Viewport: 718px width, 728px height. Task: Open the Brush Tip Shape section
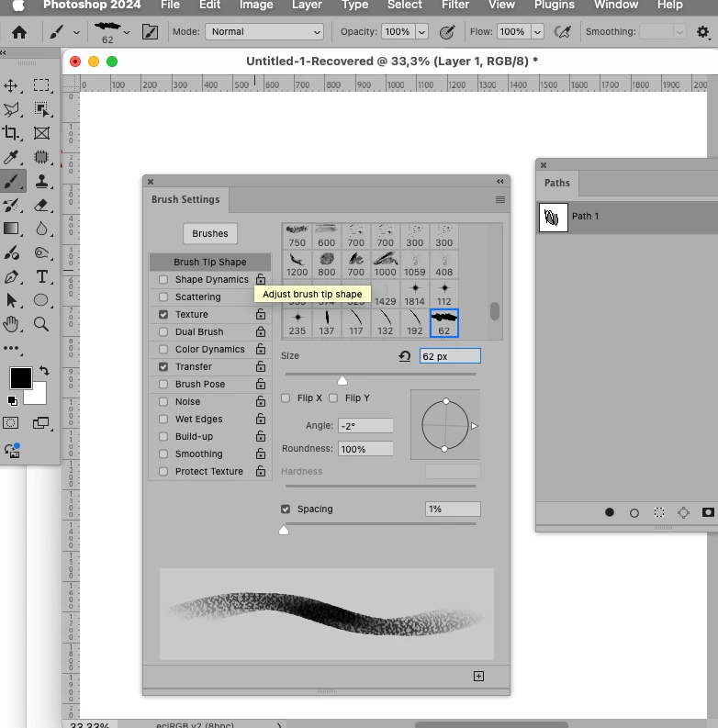pyautogui.click(x=210, y=262)
